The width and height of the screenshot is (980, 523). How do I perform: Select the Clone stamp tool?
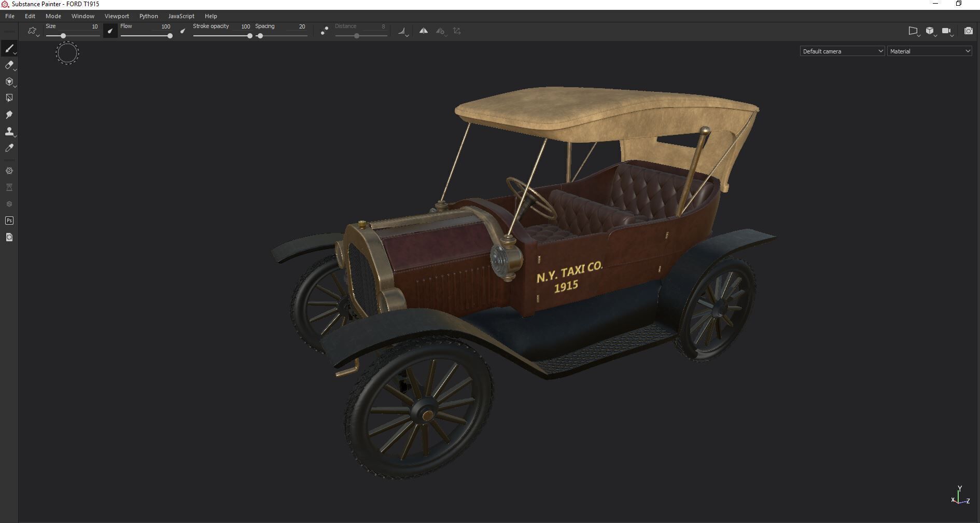coord(9,131)
